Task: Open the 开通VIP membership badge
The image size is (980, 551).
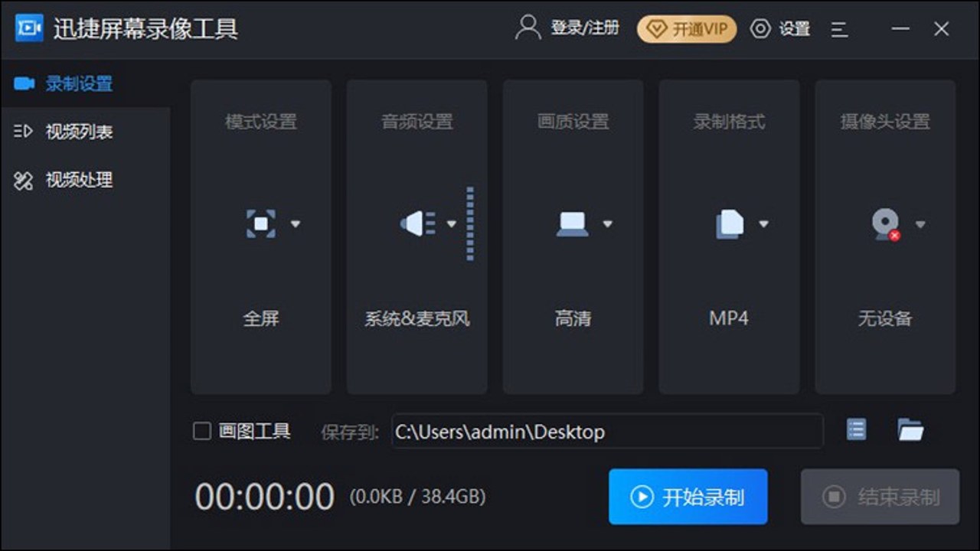Action: [687, 29]
